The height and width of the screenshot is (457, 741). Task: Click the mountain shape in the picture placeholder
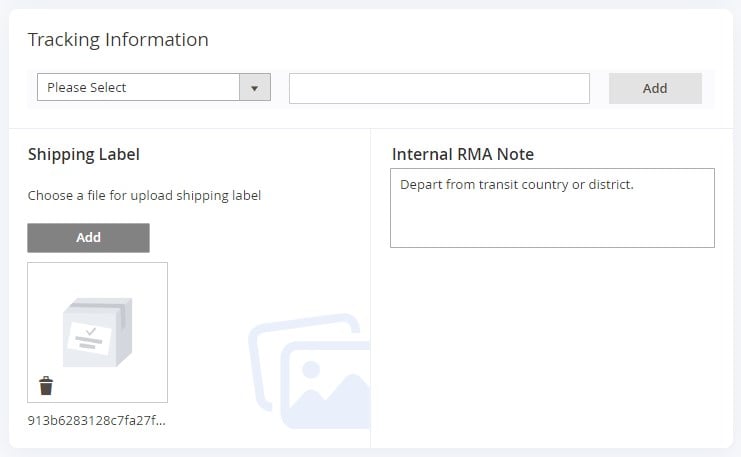point(331,397)
